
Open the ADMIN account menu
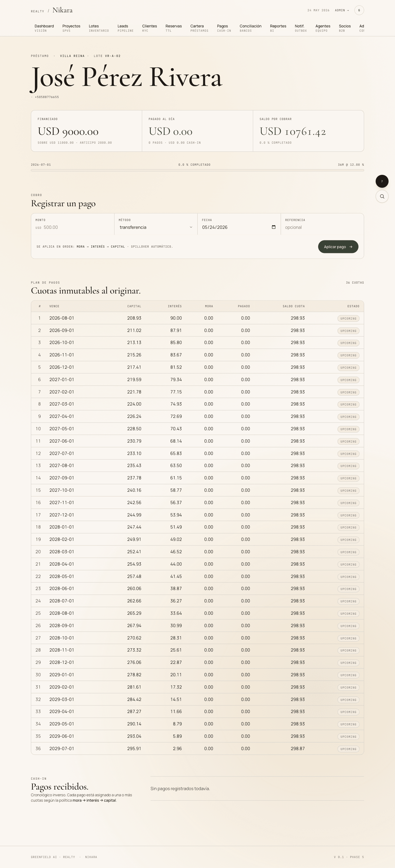point(342,10)
